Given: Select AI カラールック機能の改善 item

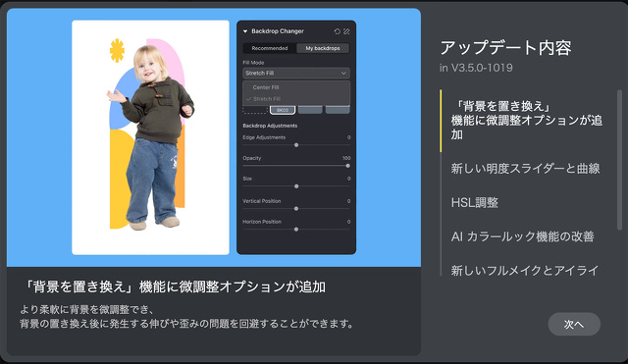Looking at the screenshot, I should tap(522, 236).
